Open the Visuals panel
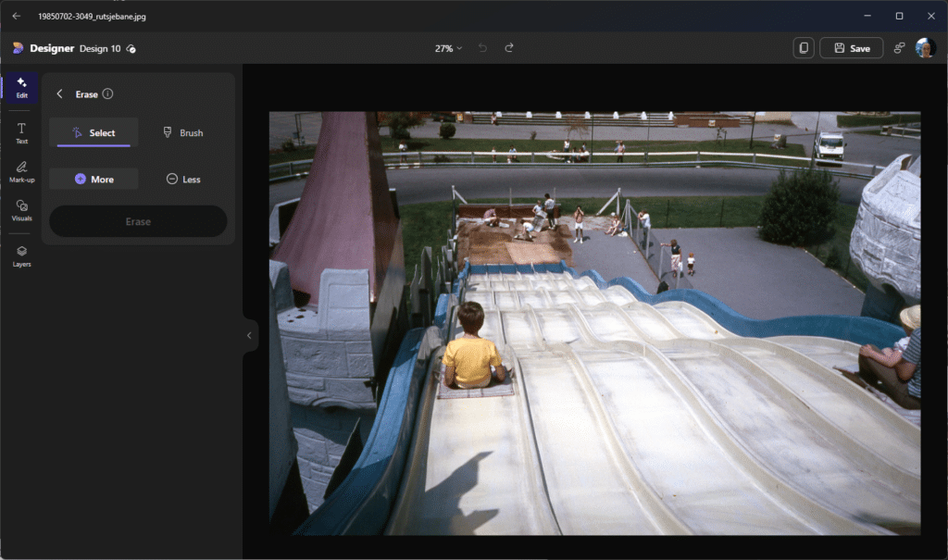Viewport: 948px width, 560px height. click(x=21, y=210)
